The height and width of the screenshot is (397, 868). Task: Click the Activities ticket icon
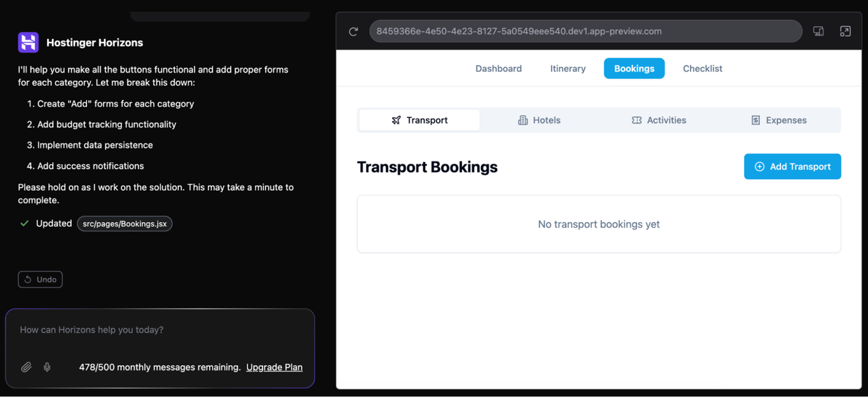click(x=637, y=120)
